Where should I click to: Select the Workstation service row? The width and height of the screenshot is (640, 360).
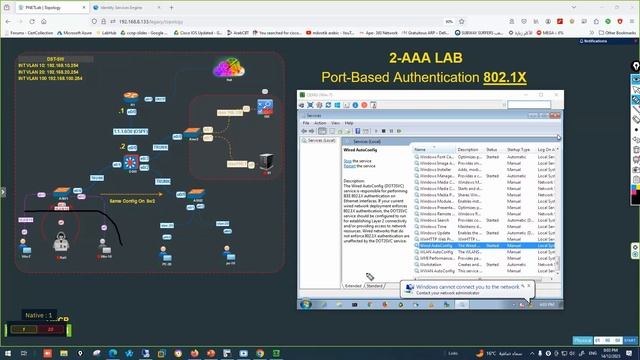click(x=485, y=264)
